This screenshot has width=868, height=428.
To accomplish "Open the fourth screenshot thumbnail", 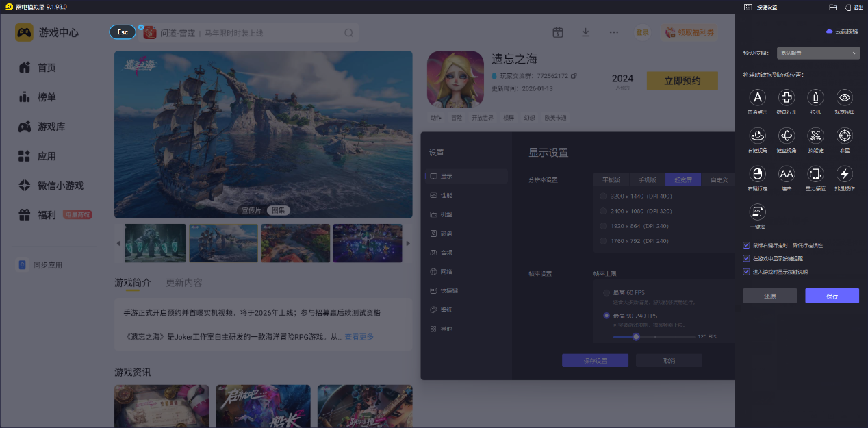I will 368,243.
